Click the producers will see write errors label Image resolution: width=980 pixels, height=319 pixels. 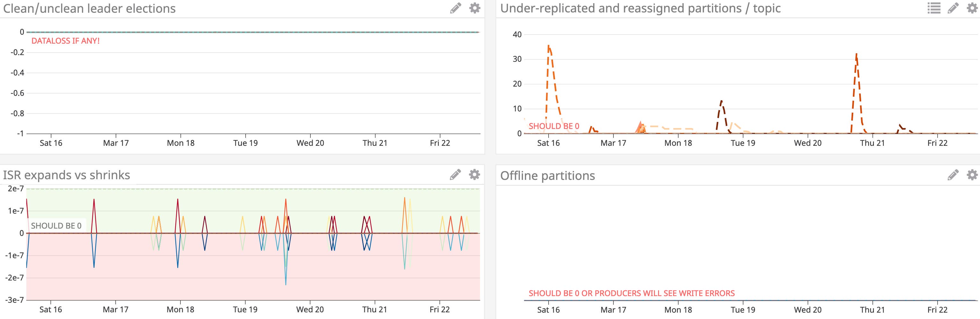(632, 294)
